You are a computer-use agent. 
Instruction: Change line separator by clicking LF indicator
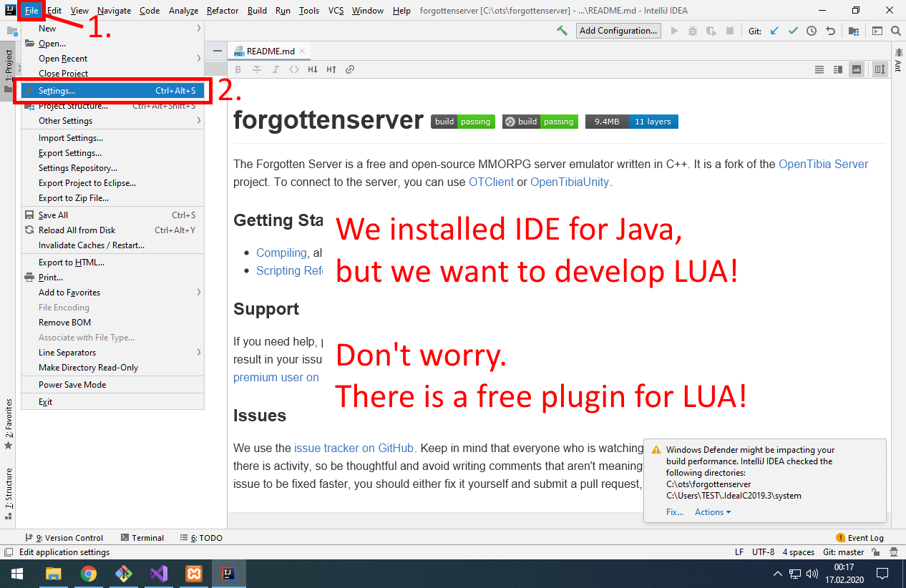pyautogui.click(x=740, y=552)
